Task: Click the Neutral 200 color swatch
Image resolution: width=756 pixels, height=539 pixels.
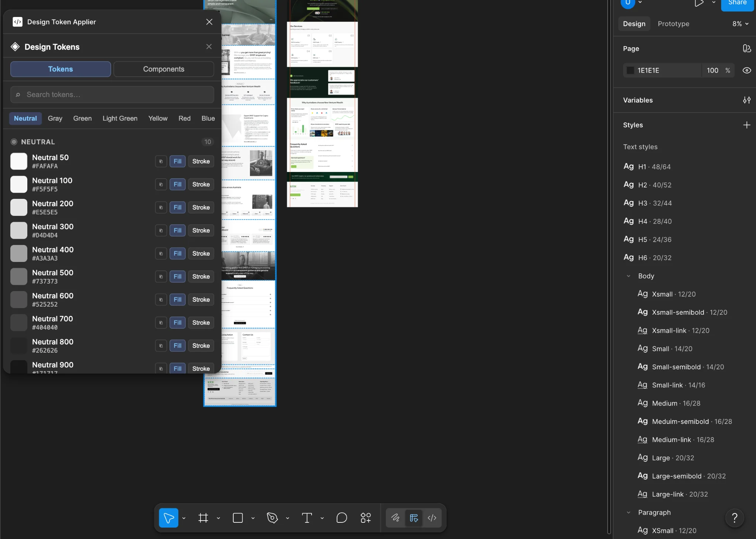Action: 19,207
